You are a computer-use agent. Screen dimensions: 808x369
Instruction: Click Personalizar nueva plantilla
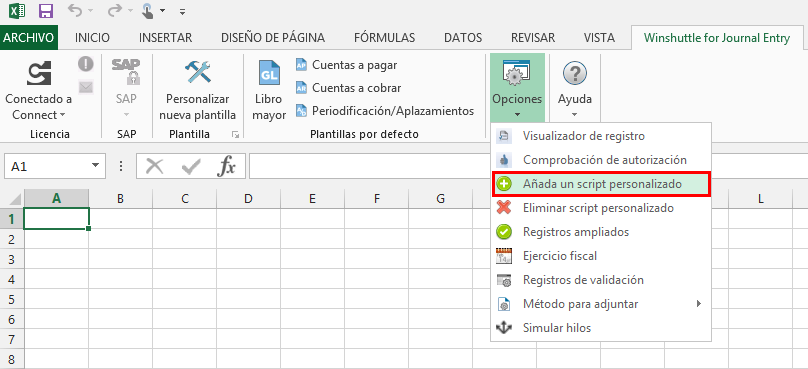(x=197, y=90)
